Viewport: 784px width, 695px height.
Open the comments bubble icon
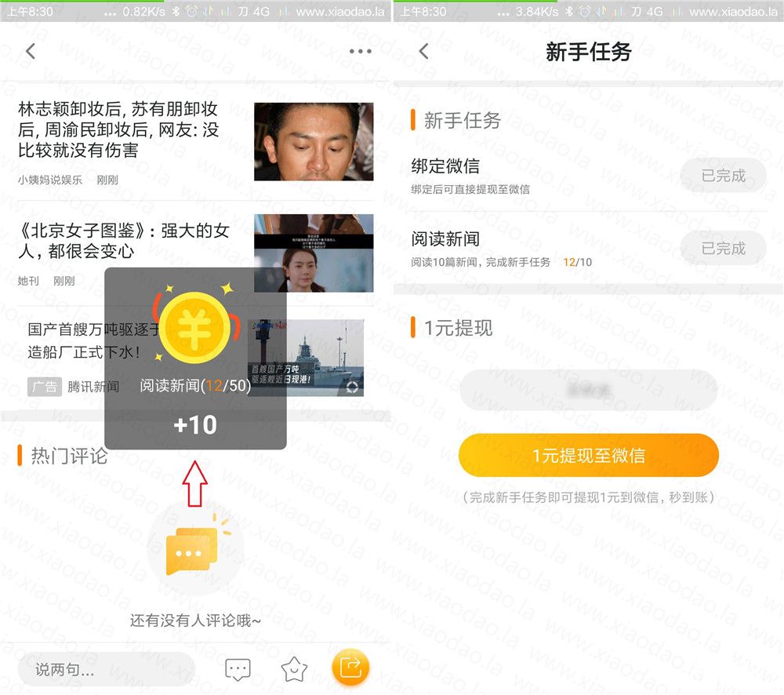(238, 669)
